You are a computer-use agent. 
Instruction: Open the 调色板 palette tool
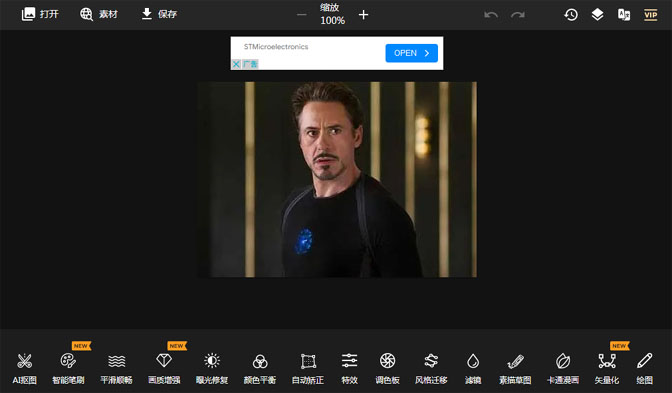click(x=387, y=368)
